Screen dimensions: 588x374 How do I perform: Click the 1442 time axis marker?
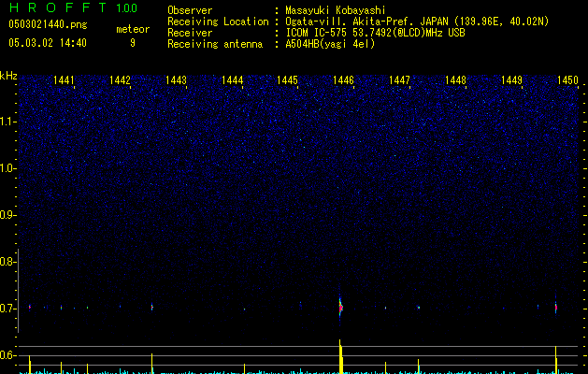[x=120, y=80]
